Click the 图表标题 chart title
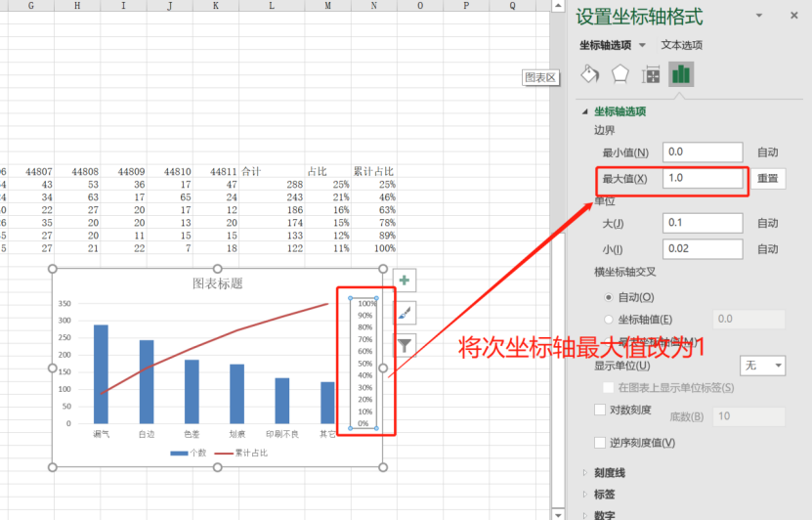Image resolution: width=812 pixels, height=520 pixels. [218, 283]
